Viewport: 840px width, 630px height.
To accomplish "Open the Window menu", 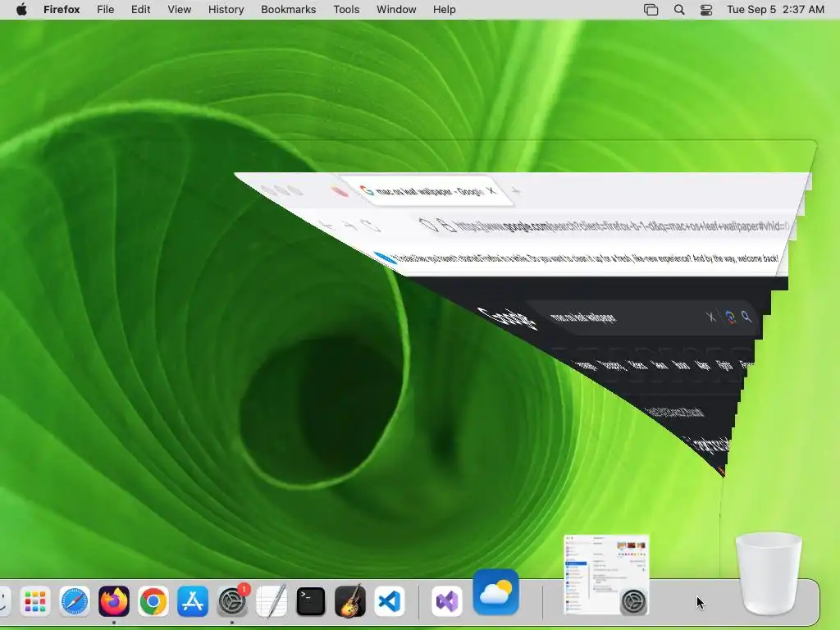I will (396, 10).
